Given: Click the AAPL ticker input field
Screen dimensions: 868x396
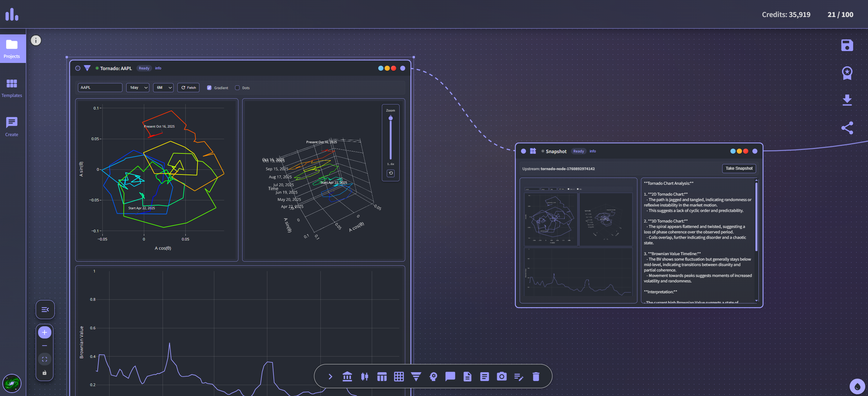Looking at the screenshot, I should (x=100, y=87).
